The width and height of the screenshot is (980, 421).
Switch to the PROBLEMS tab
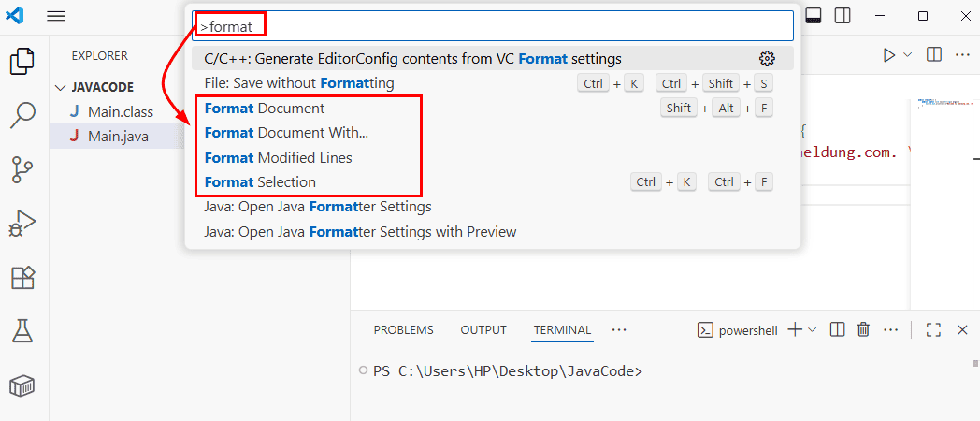tap(403, 329)
